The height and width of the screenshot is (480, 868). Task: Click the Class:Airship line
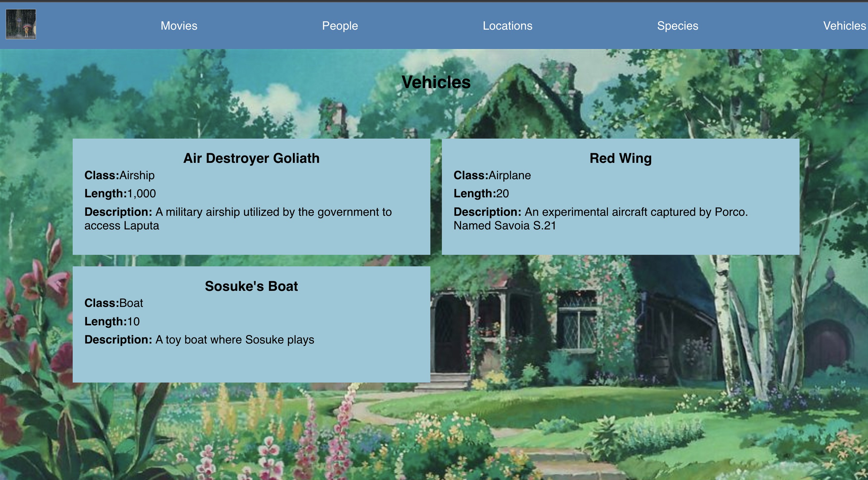point(119,175)
